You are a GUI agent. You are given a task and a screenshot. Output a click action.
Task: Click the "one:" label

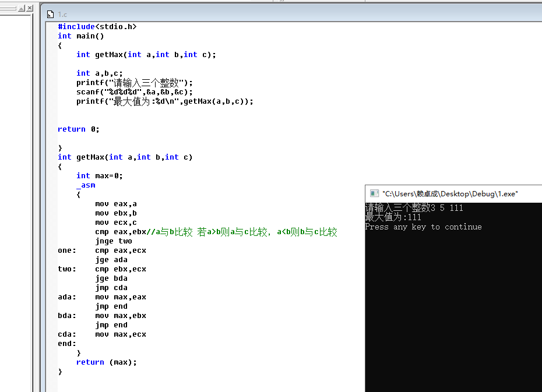pyautogui.click(x=66, y=250)
